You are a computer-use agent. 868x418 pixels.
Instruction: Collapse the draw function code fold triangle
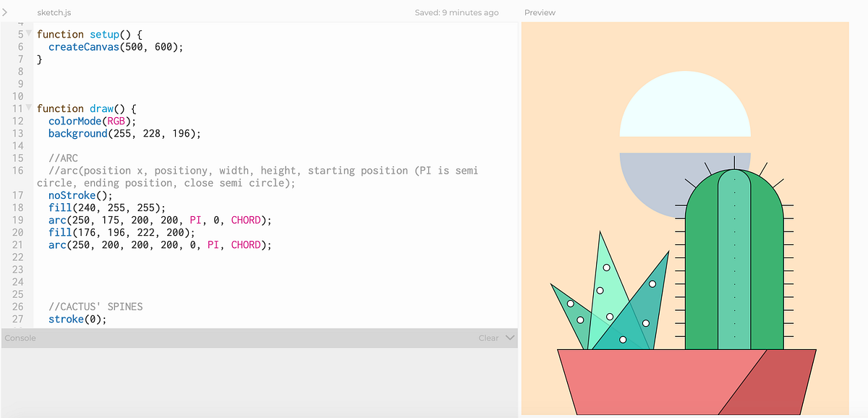point(28,108)
